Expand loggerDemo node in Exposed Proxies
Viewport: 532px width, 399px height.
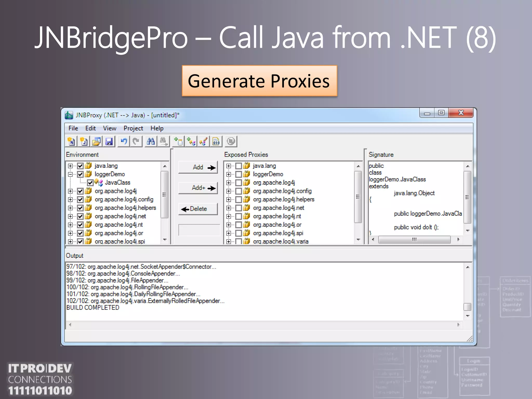pos(228,174)
